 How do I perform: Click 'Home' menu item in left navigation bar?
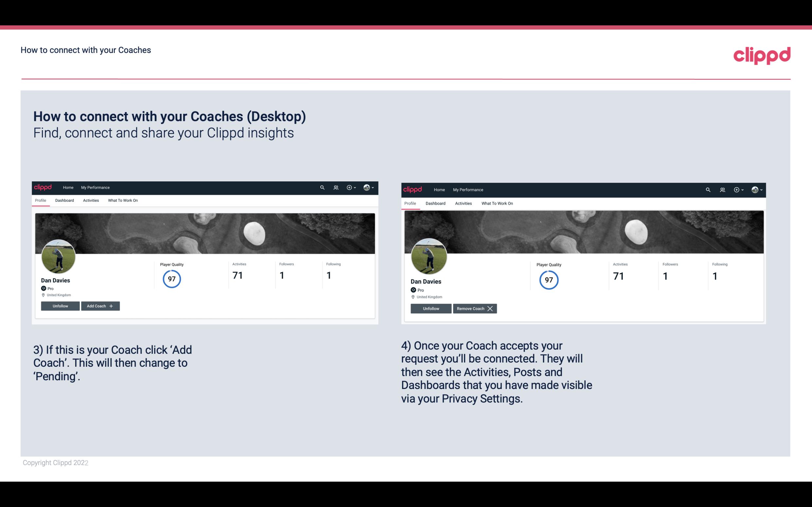pyautogui.click(x=68, y=188)
